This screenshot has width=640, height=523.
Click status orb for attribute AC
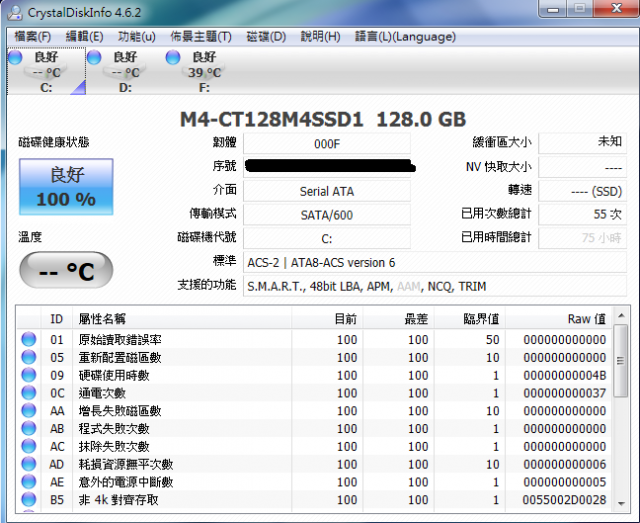tap(29, 446)
